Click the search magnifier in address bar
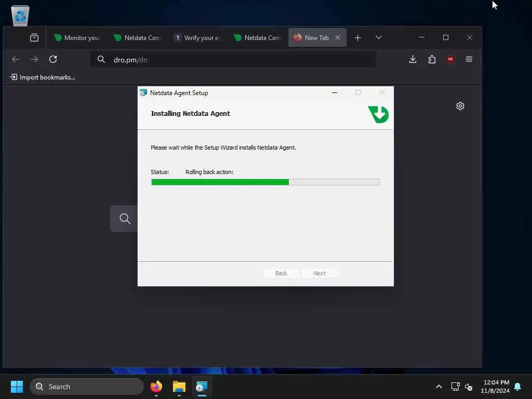Viewport: 532px width, 399px height. click(101, 60)
